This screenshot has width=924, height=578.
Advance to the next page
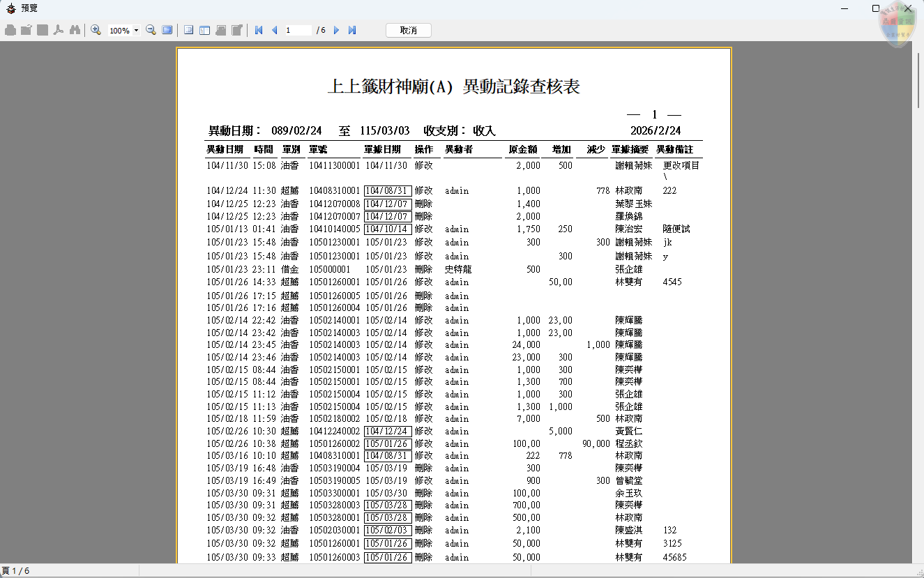tap(336, 30)
